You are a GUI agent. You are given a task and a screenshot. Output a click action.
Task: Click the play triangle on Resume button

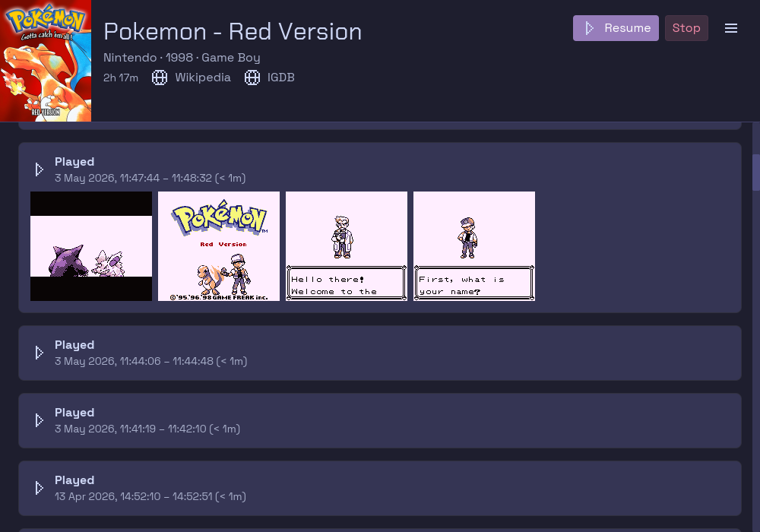coord(589,28)
